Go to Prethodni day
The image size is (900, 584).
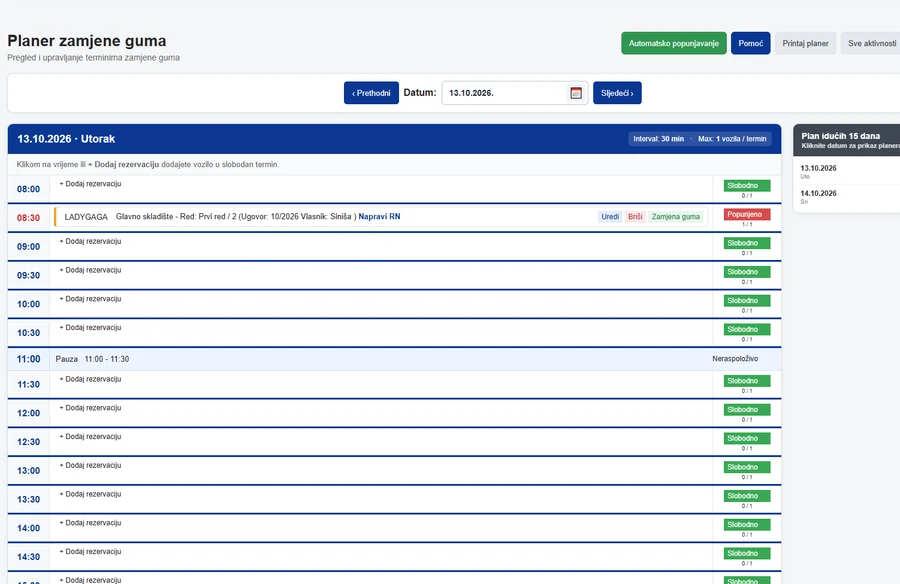coord(371,93)
